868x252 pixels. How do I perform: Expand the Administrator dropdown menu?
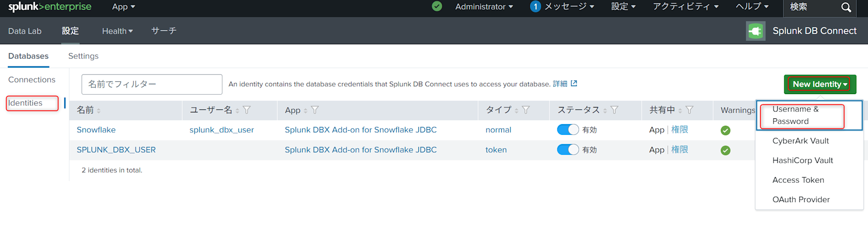(x=484, y=7)
